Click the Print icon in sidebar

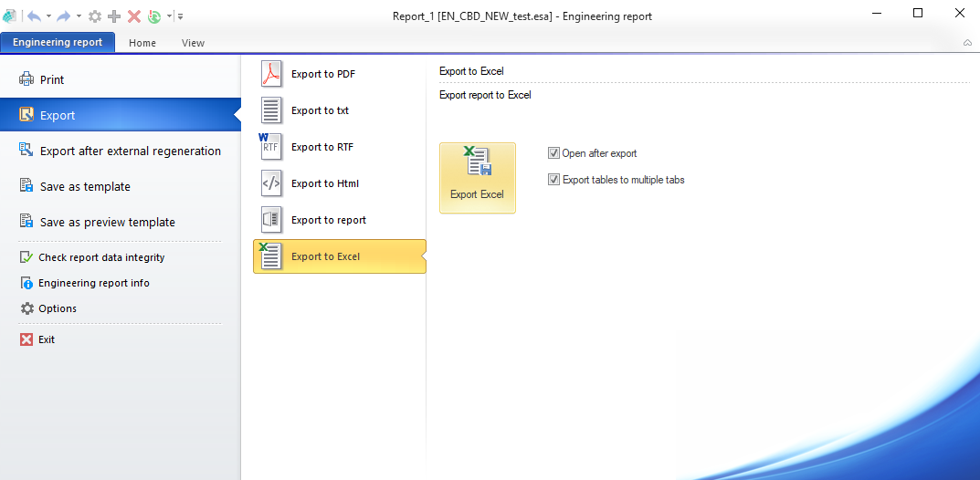pos(26,79)
